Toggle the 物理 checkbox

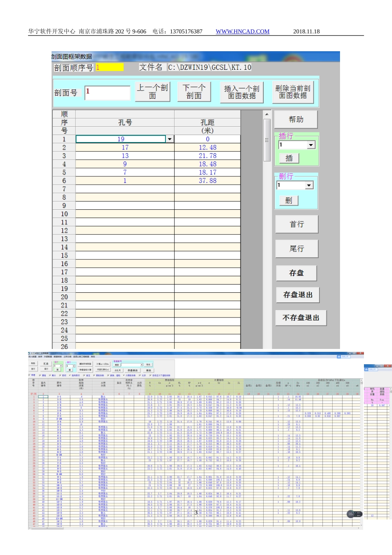pos(30,375)
